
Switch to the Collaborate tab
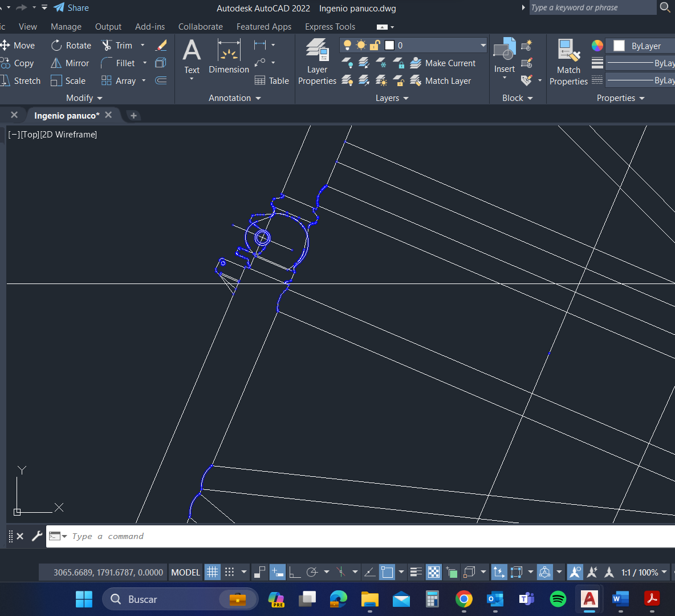pos(200,26)
